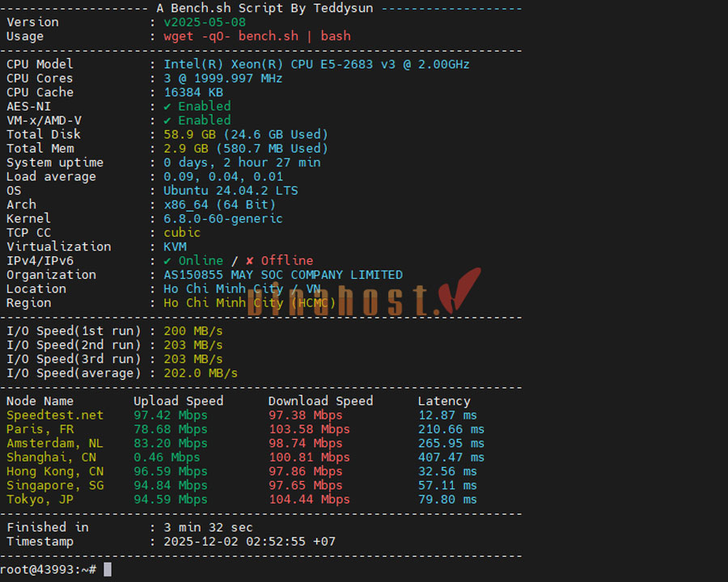Click the red X before Offline

[249, 261]
